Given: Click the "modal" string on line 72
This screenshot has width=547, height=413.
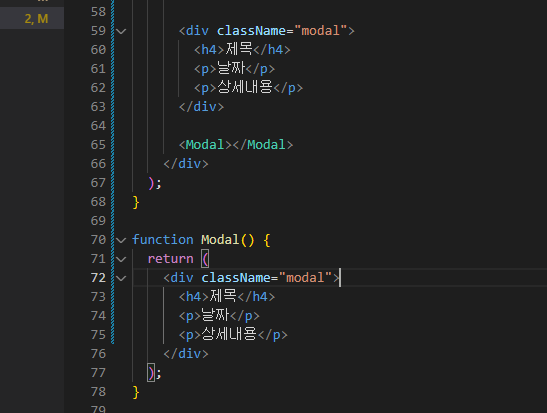Looking at the screenshot, I should (x=305, y=278).
